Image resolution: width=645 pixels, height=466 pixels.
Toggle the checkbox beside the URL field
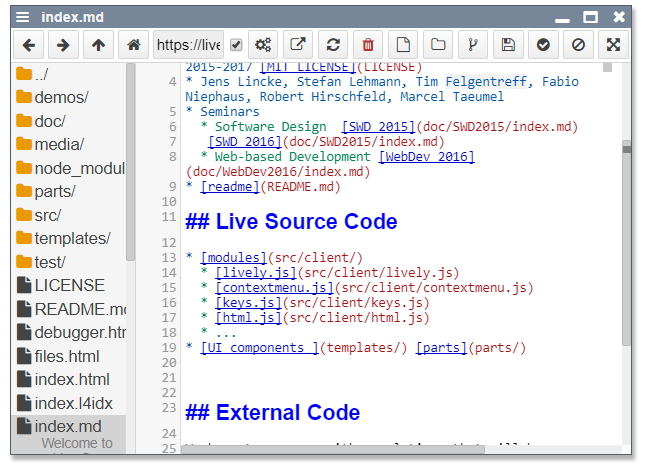pos(236,45)
